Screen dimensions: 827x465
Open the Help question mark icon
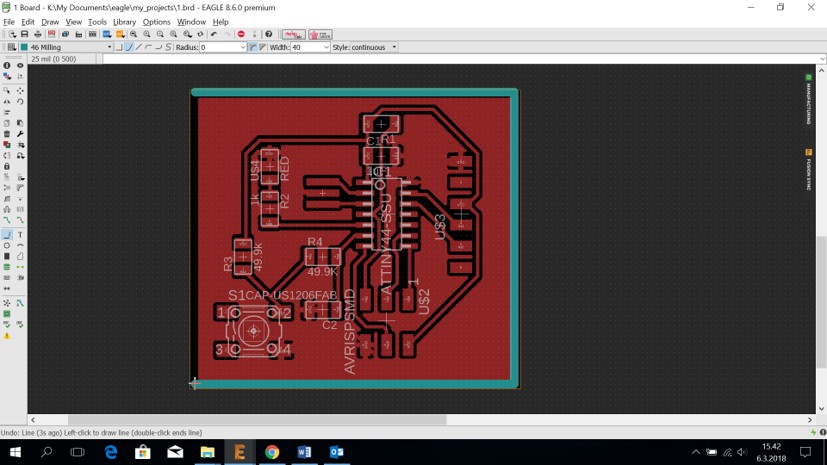[268, 34]
